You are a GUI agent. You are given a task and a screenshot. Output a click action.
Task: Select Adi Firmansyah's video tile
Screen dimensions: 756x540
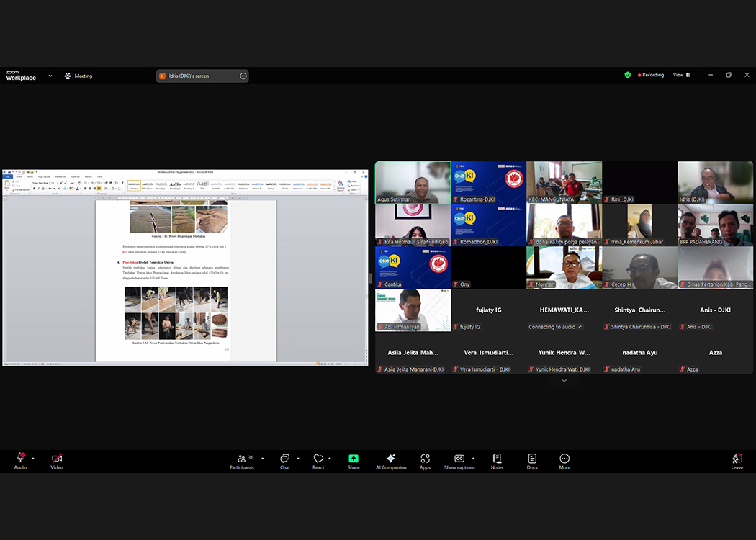coord(413,310)
